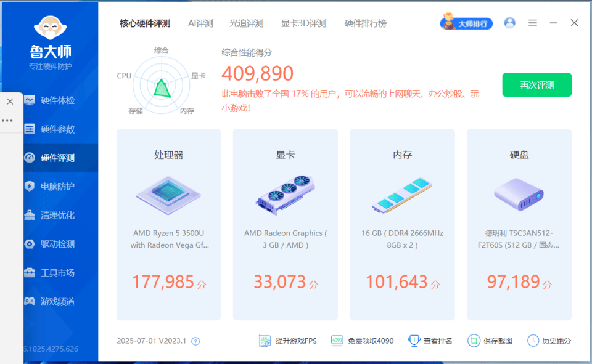Open 游戏频道 gamepad entry

(x=57, y=302)
